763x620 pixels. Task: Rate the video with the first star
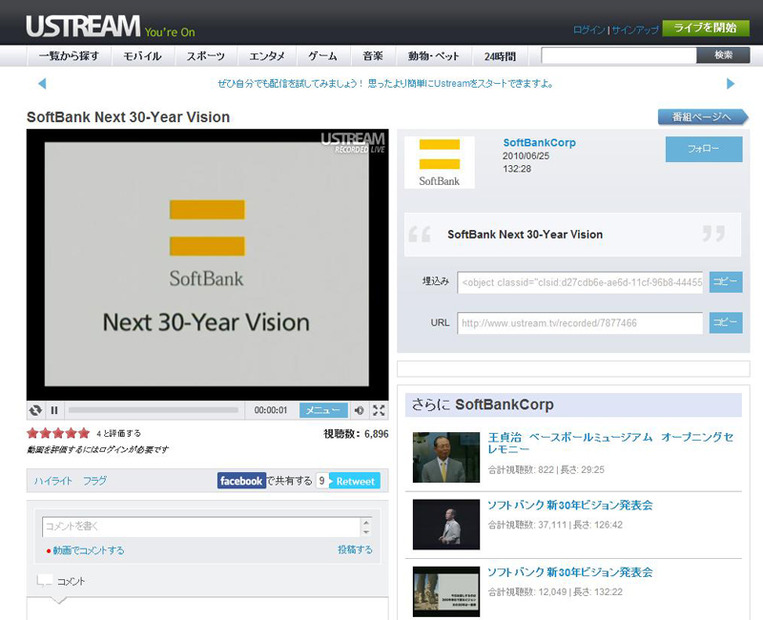[x=33, y=433]
